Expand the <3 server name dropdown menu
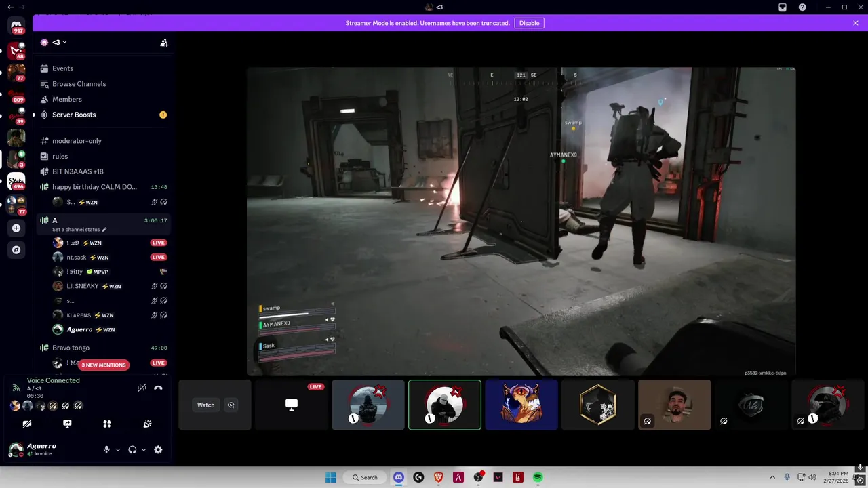Image resolution: width=868 pixels, height=488 pixels. click(60, 42)
